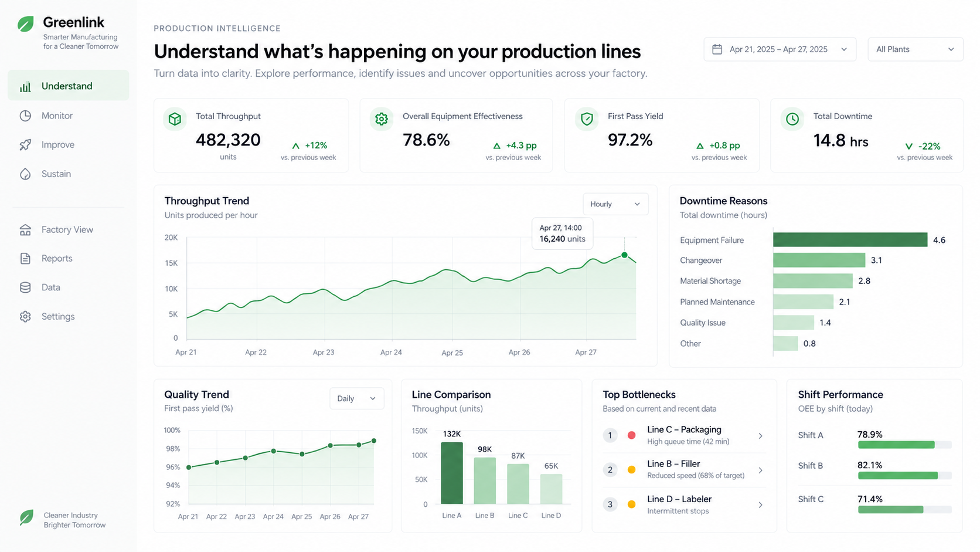Open the Reports page
Image resolution: width=980 pixels, height=552 pixels.
coord(69,258)
